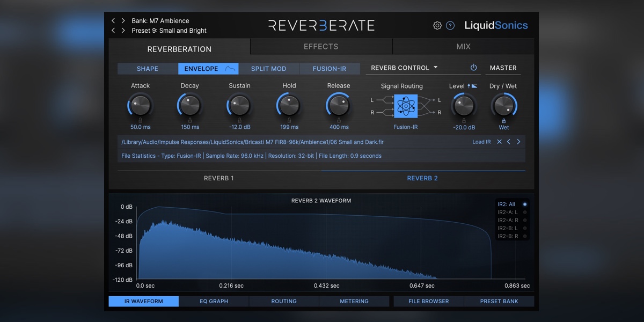Load next impulse response file arrow

pos(518,142)
